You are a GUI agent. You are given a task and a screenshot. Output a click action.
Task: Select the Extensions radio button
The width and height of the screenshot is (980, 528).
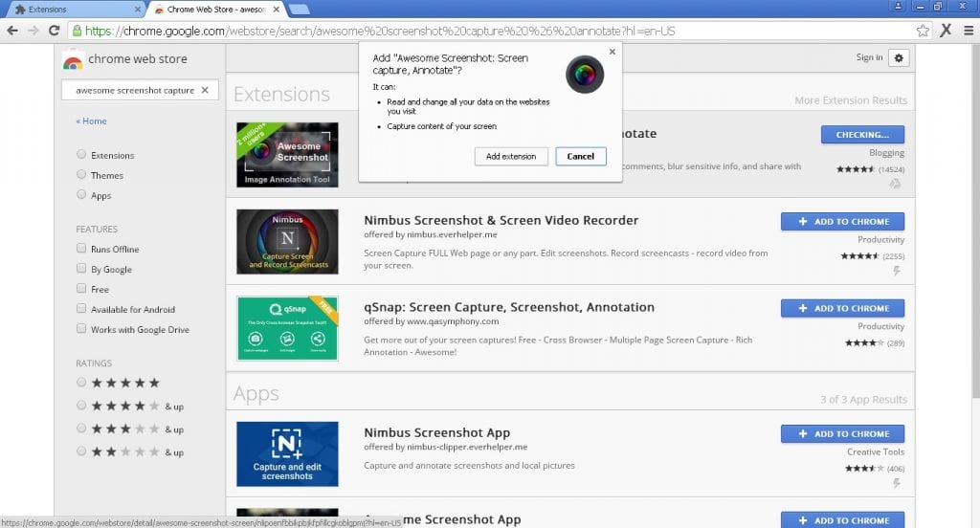[81, 155]
